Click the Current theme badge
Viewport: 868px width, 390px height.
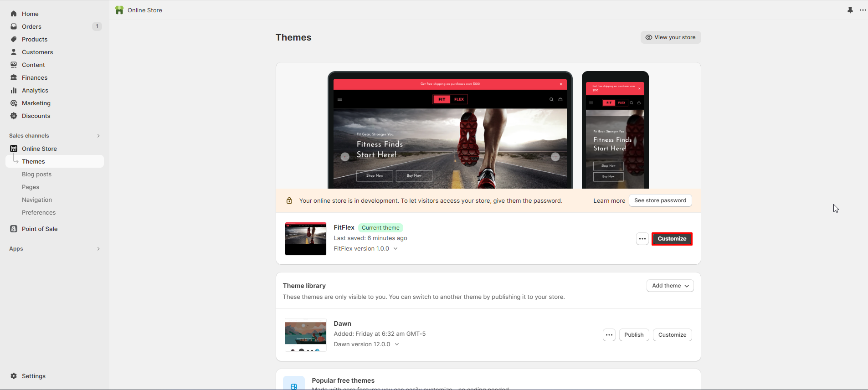[x=380, y=228]
